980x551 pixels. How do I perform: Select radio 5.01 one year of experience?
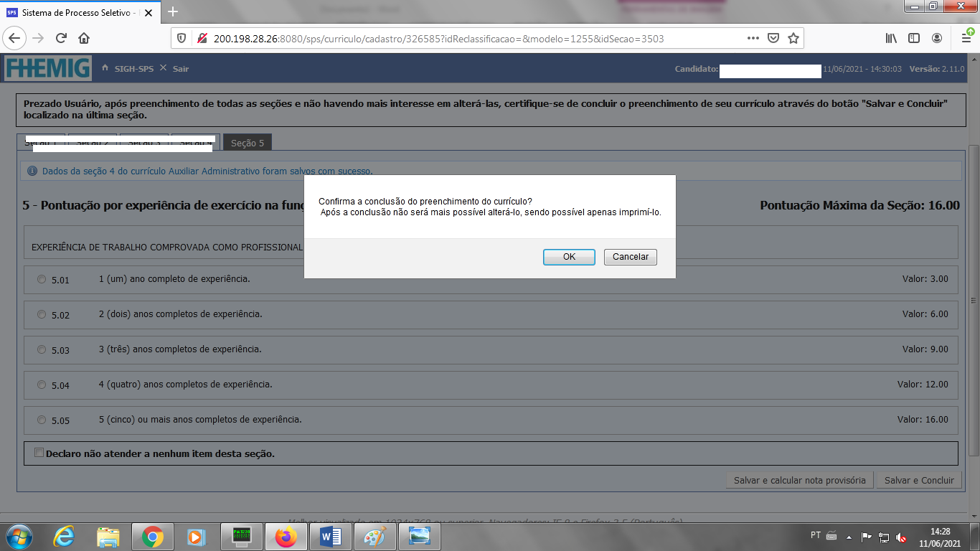(x=42, y=279)
